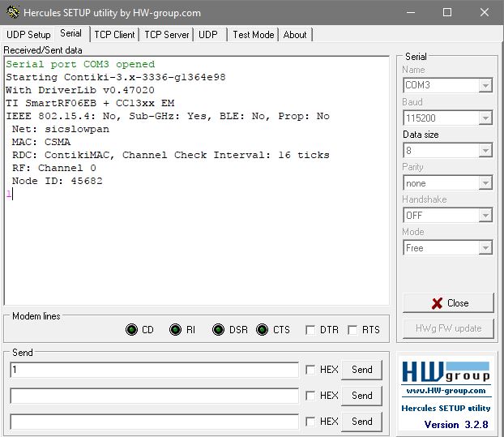Image resolution: width=504 pixels, height=437 pixels.
Task: Click the DSR modem line indicator
Action: 218,330
